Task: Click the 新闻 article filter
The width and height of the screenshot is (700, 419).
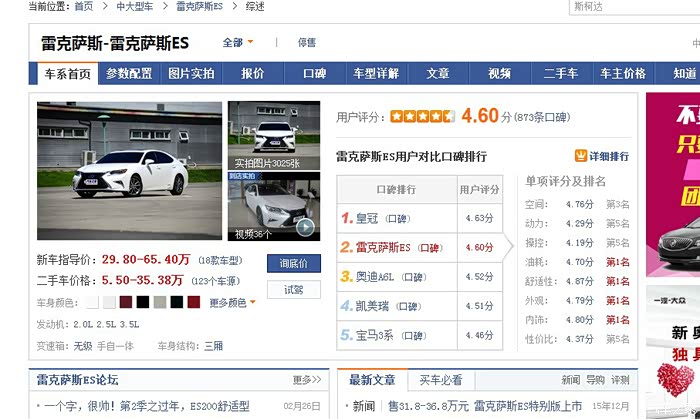Action: pyautogui.click(x=571, y=380)
